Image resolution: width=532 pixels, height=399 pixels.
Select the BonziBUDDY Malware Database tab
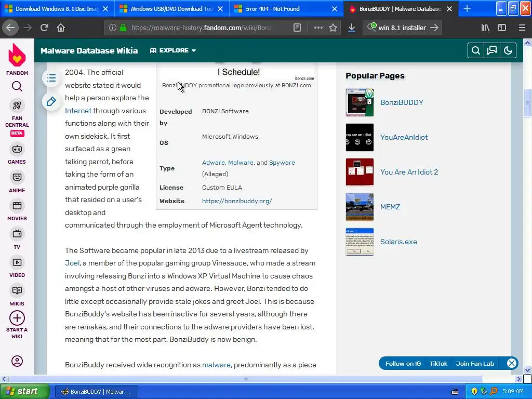coord(401,9)
